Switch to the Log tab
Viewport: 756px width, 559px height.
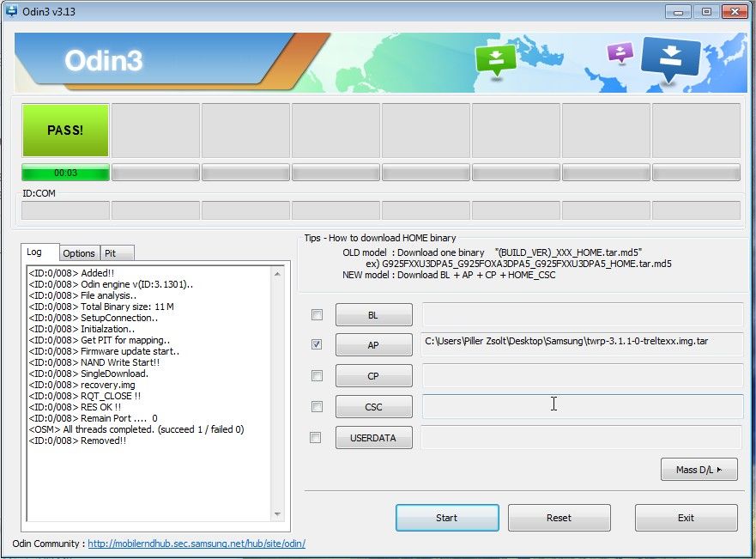click(39, 252)
